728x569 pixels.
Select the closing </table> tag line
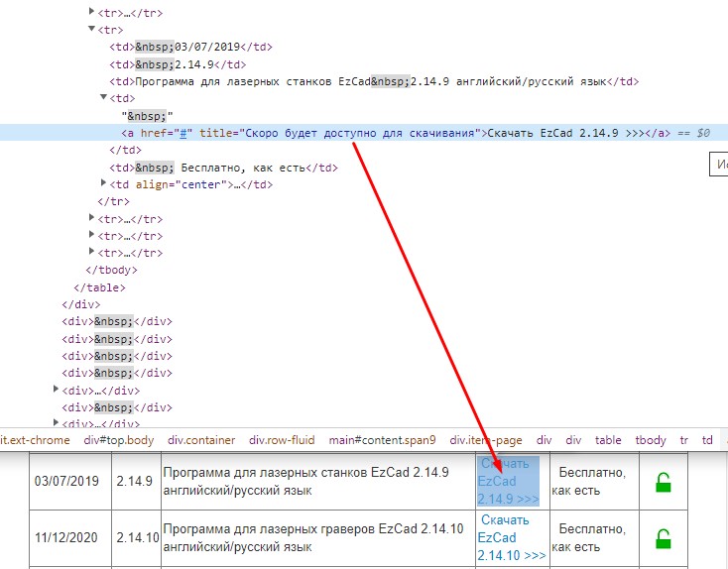pyautogui.click(x=99, y=286)
